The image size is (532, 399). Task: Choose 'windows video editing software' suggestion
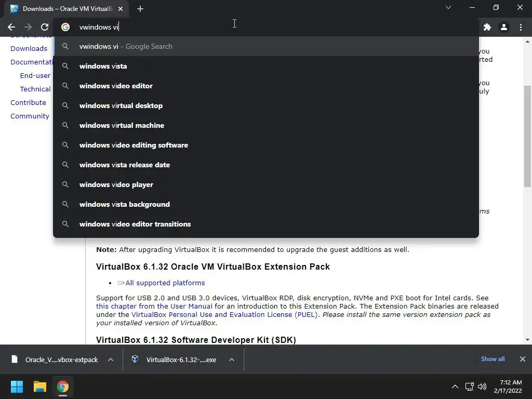[265, 145]
